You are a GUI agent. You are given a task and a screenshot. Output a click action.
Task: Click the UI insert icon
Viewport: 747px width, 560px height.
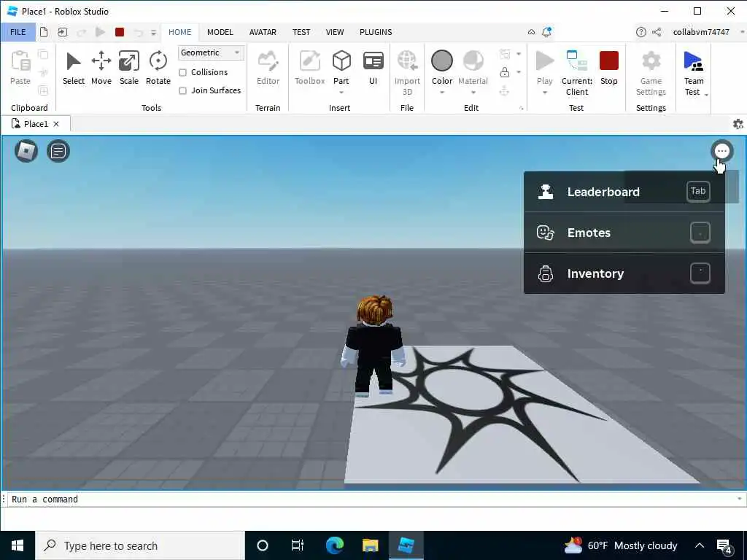pyautogui.click(x=373, y=62)
